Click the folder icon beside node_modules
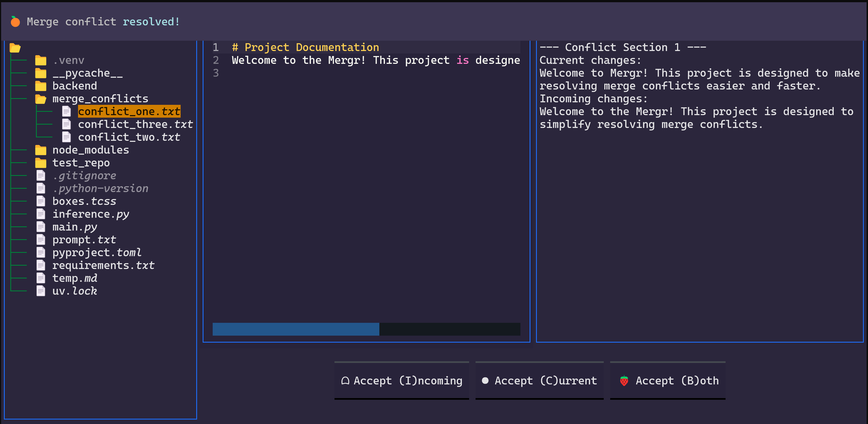The height and width of the screenshot is (424, 868). [x=41, y=150]
